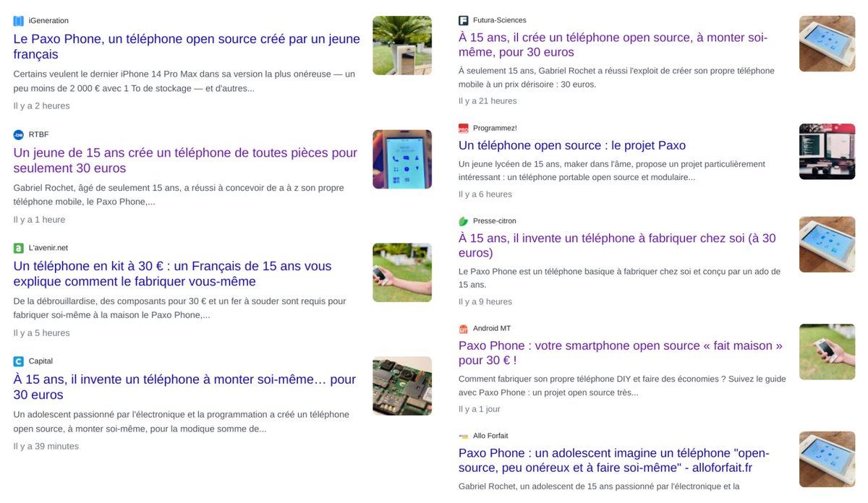Click the 'Futura-Sciences' source name
The height and width of the screenshot is (503, 868).
pos(500,20)
